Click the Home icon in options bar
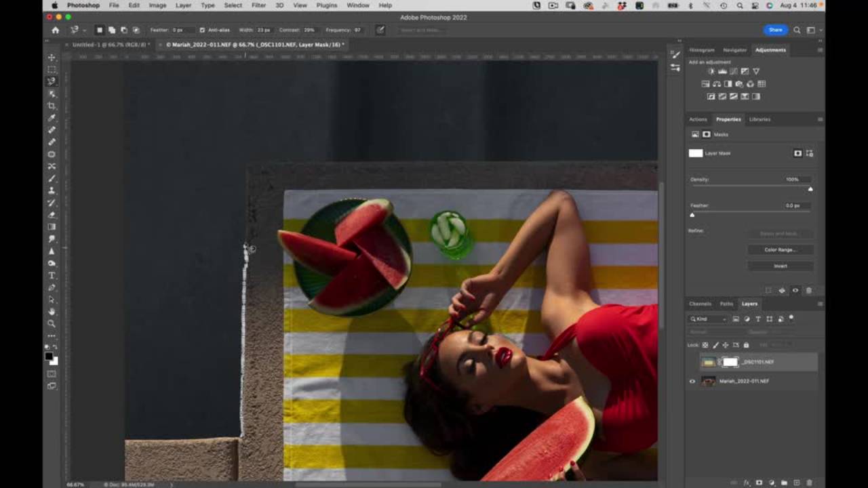 tap(55, 30)
